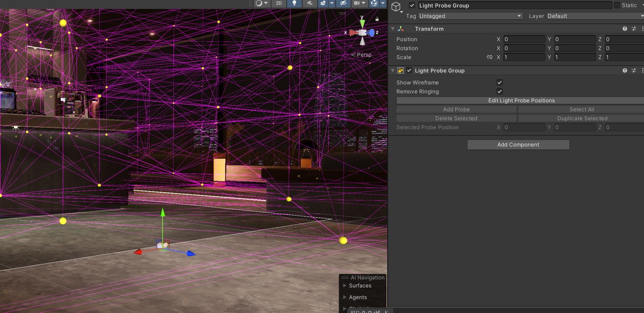Viewport: 644px width, 313px height.
Task: Click the red arrow of move gizmo
Action: tap(138, 252)
